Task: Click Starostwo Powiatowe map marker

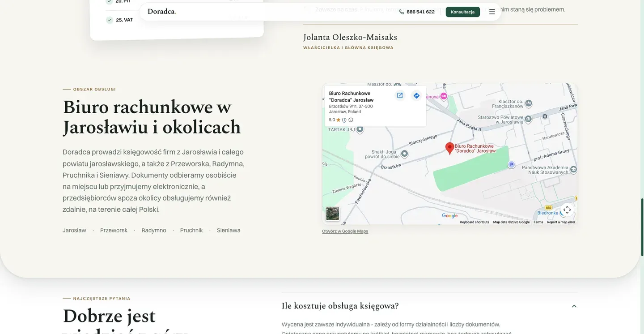Action: pos(528,119)
